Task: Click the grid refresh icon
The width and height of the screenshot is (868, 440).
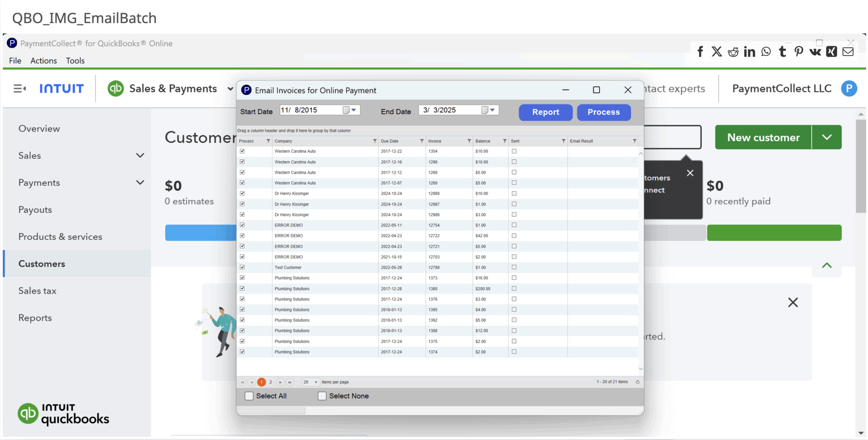Action: click(637, 382)
